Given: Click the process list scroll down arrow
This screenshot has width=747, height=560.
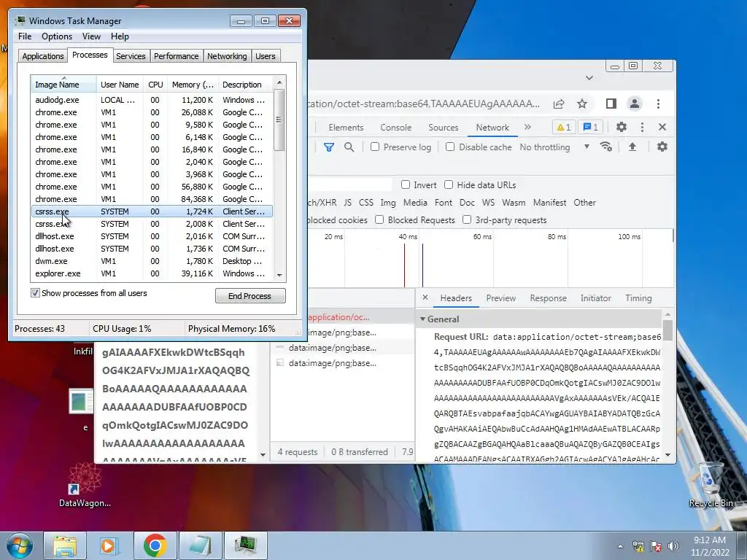Looking at the screenshot, I should tap(279, 275).
